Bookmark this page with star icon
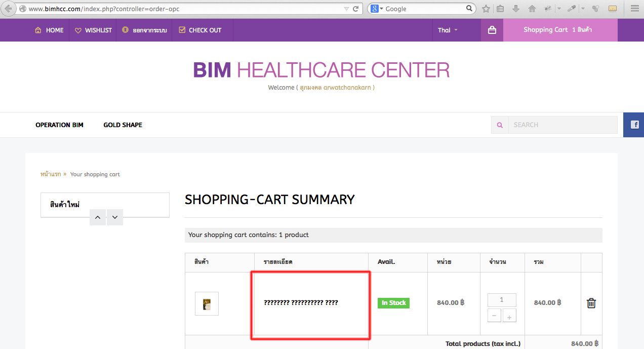This screenshot has height=349, width=644. tap(486, 9)
